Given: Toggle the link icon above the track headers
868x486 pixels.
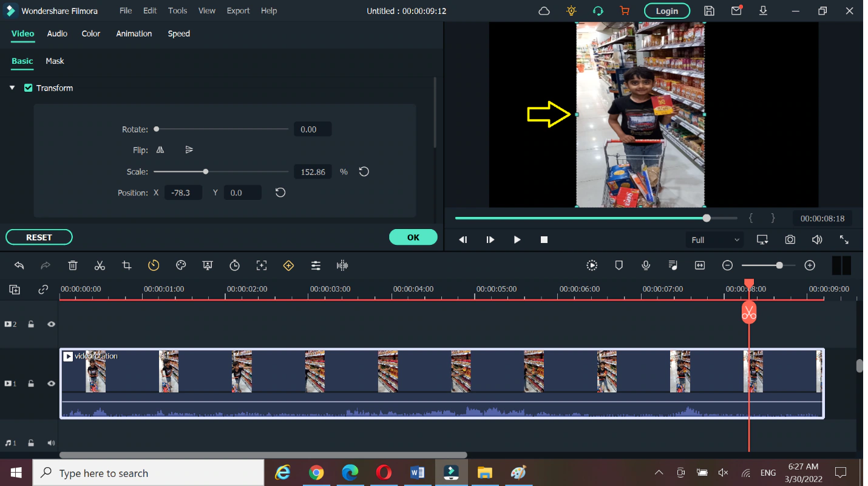Looking at the screenshot, I should pyautogui.click(x=43, y=290).
